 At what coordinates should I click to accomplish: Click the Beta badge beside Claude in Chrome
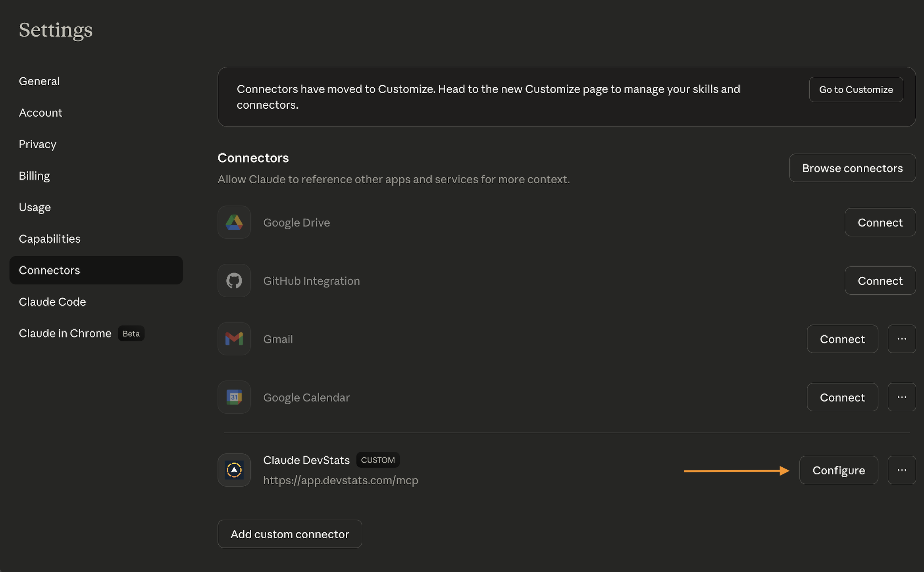click(131, 334)
